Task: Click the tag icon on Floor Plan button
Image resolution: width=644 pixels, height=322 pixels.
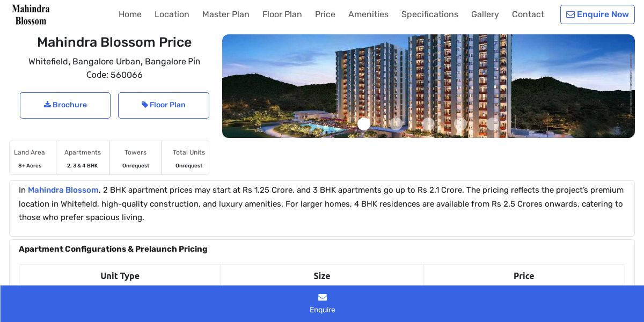Action: tap(145, 105)
